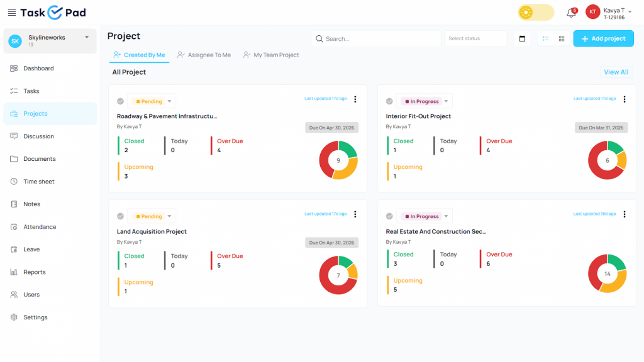This screenshot has width=644, height=362.
Task: Open the notifications bell icon
Action: (x=571, y=13)
